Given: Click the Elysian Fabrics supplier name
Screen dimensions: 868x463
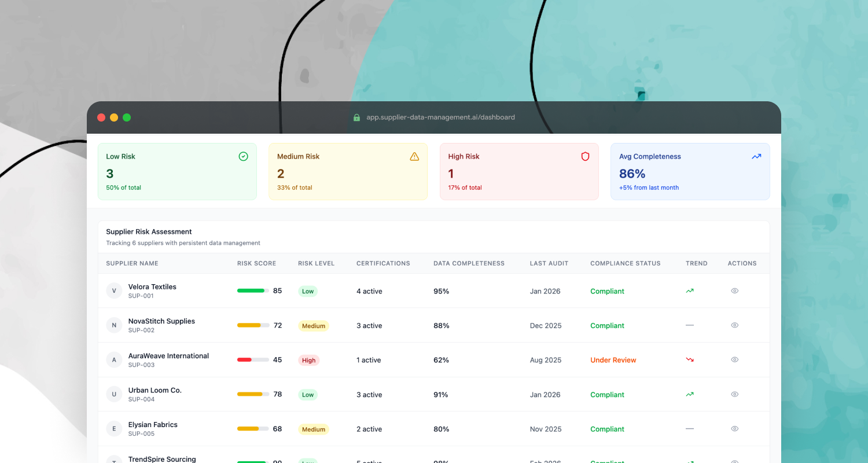Looking at the screenshot, I should tap(153, 425).
